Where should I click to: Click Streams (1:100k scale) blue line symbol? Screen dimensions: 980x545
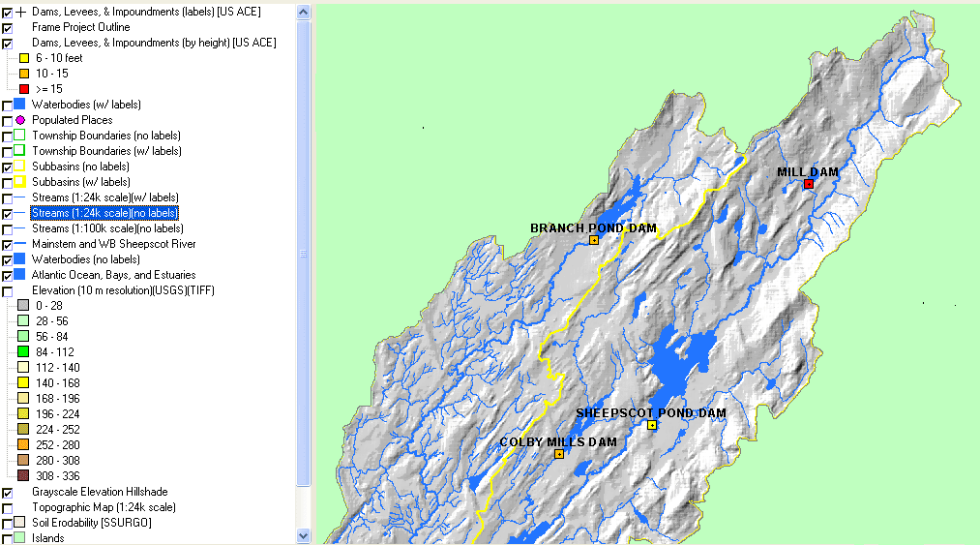point(20,228)
